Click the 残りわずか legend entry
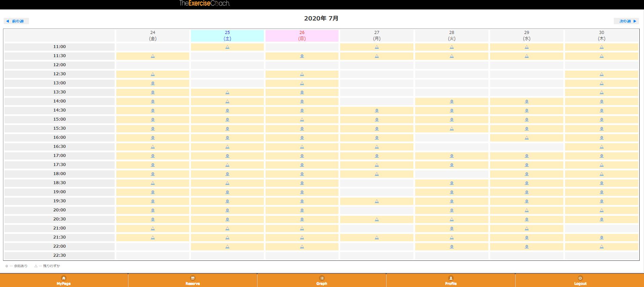 (x=47, y=266)
